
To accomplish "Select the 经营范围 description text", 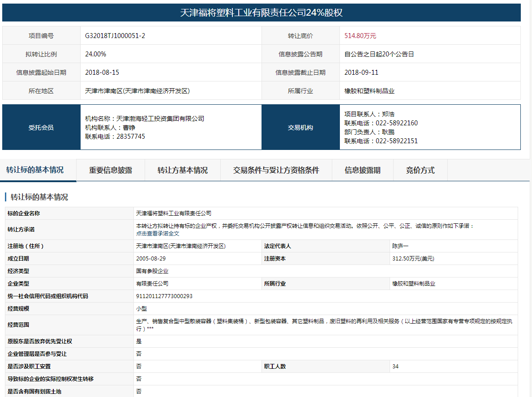I will point(324,325).
